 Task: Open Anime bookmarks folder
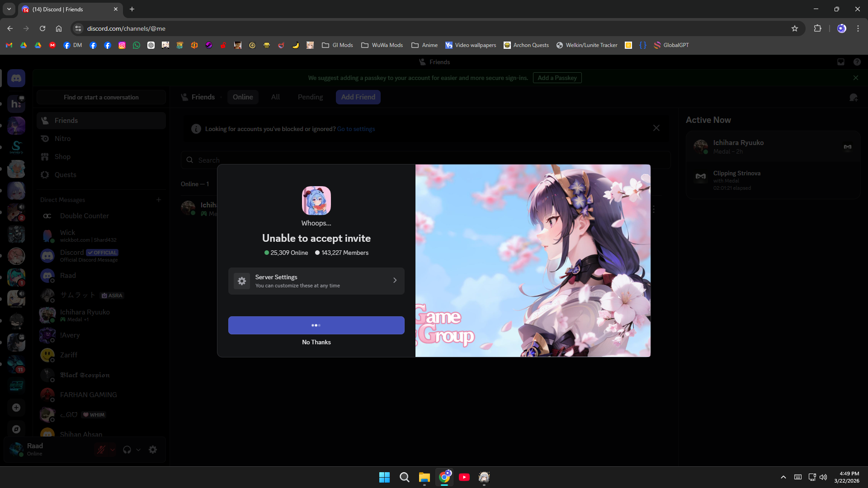point(425,45)
